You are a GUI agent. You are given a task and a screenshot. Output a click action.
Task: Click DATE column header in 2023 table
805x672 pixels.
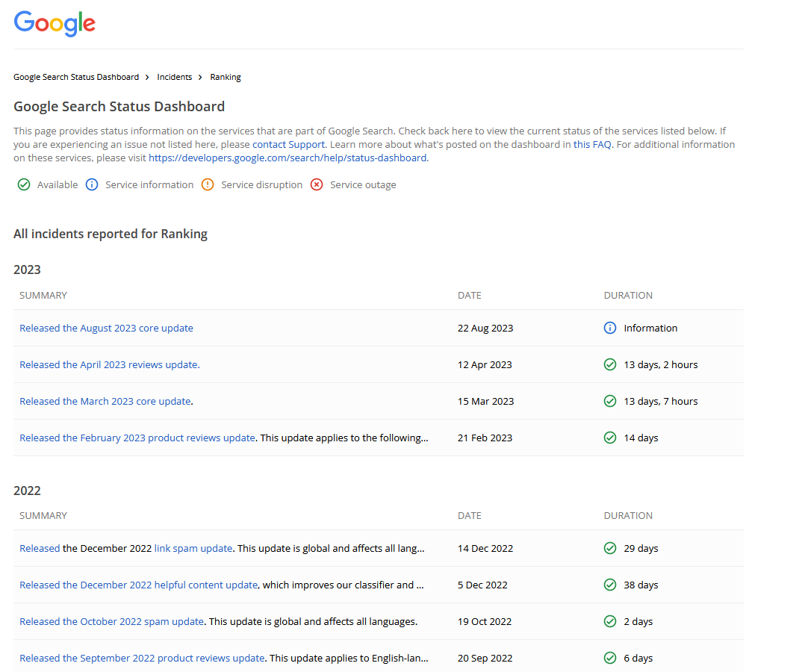coord(470,295)
